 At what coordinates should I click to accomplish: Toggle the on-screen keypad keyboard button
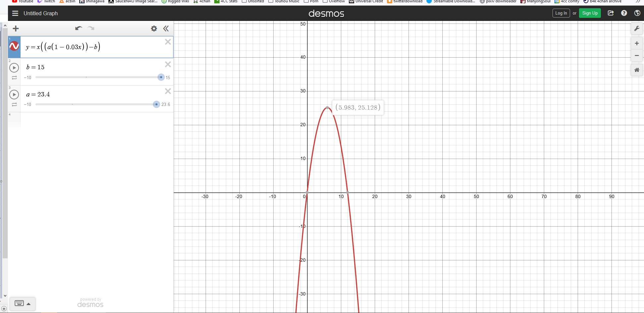[19, 303]
